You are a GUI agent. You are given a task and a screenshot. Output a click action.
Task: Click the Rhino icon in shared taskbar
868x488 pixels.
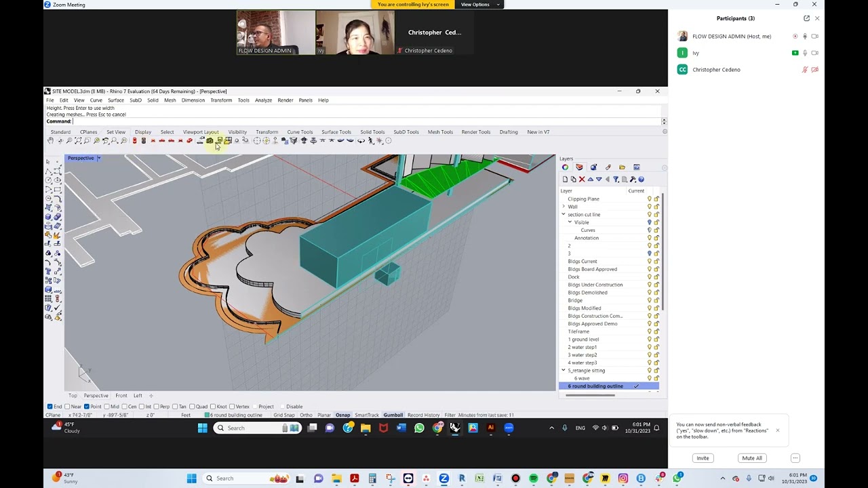pyautogui.click(x=455, y=428)
